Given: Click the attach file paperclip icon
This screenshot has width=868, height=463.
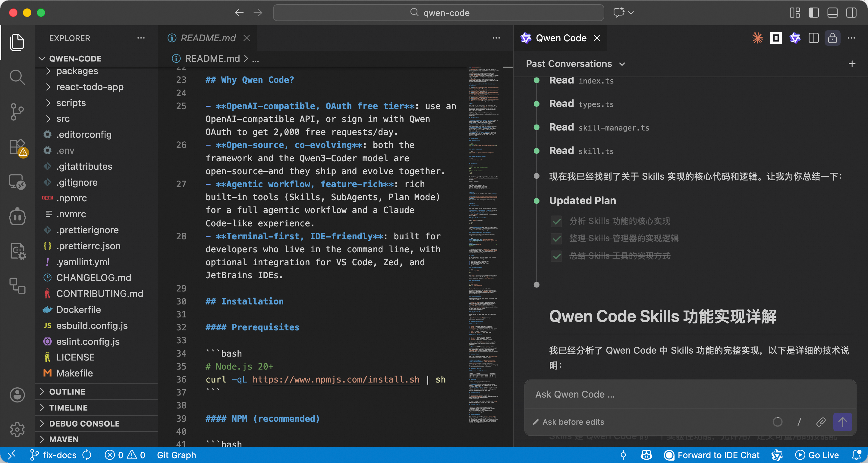Looking at the screenshot, I should pyautogui.click(x=821, y=421).
